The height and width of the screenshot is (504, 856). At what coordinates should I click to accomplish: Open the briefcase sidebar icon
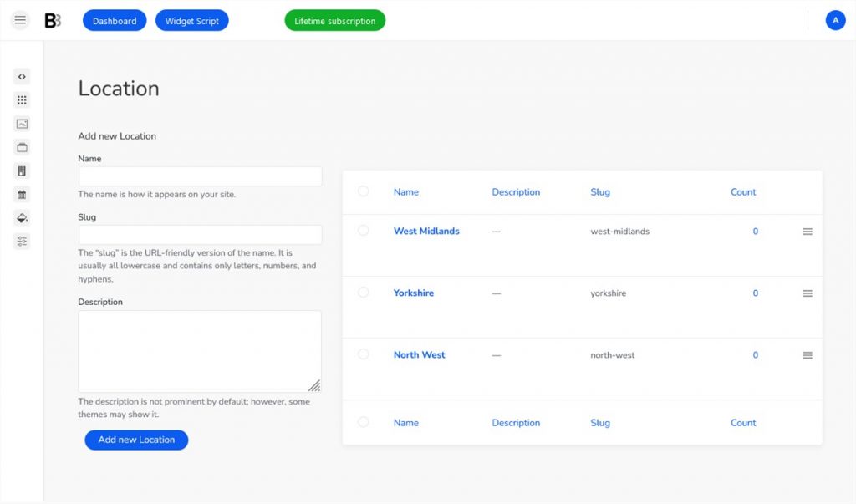click(21, 146)
